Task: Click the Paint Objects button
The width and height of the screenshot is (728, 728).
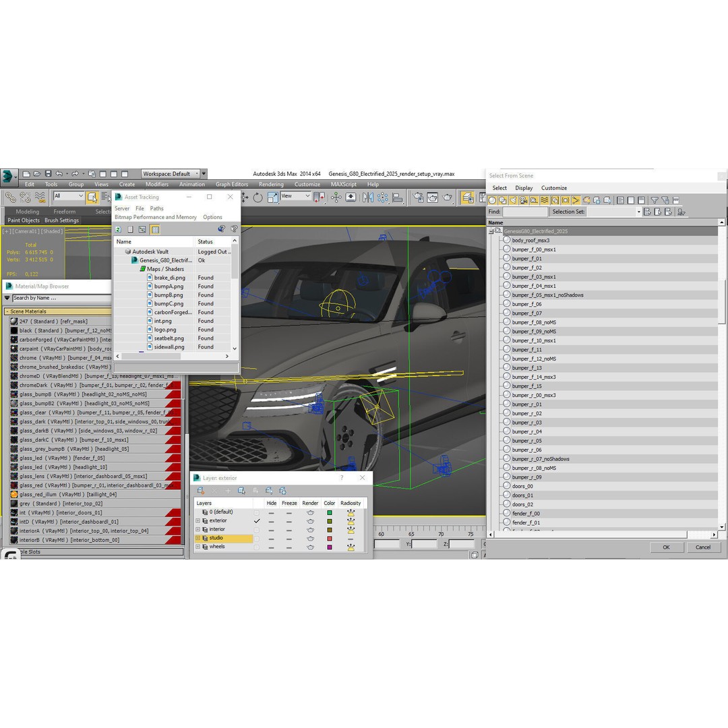Action: [24, 220]
